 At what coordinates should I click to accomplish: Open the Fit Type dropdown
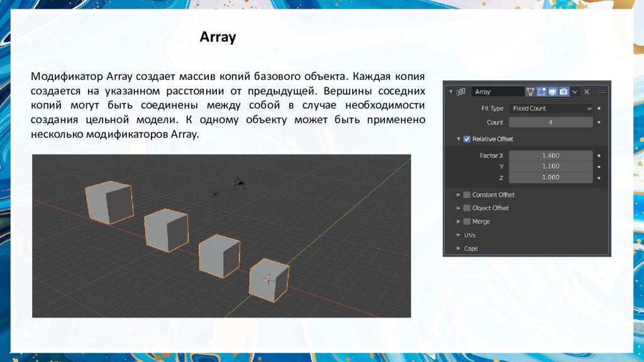pyautogui.click(x=550, y=108)
